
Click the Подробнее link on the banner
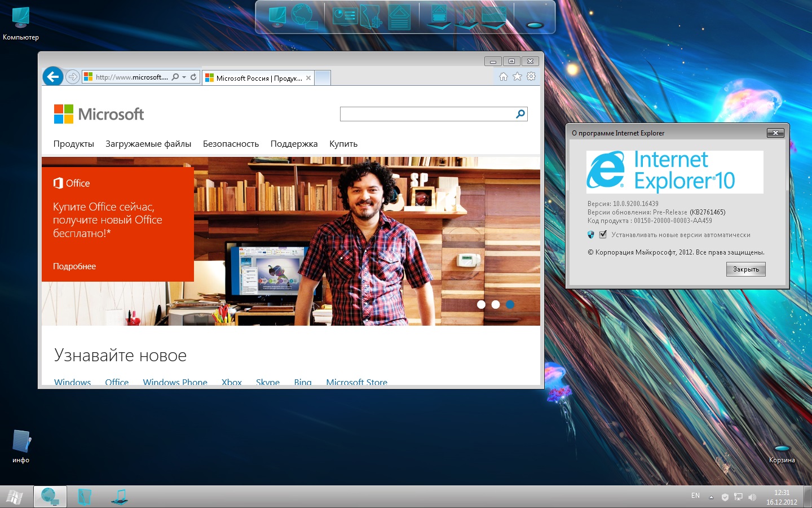tap(74, 266)
